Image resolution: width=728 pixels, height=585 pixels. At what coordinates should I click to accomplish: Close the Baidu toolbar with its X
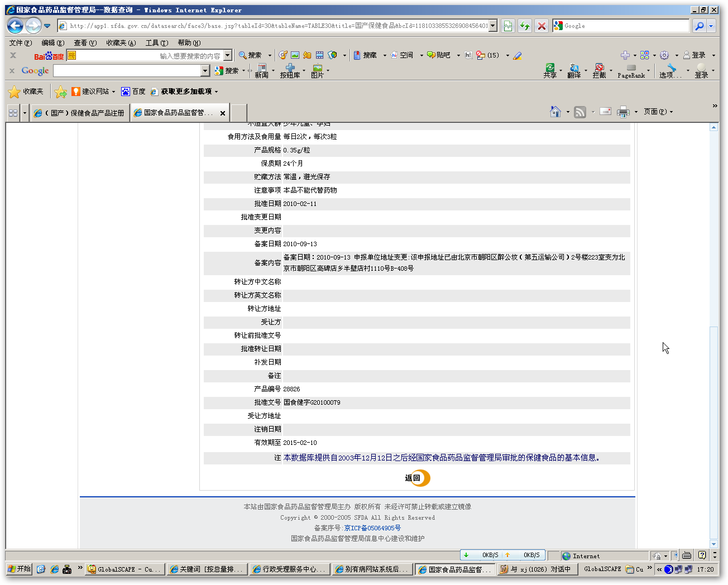(x=13, y=55)
